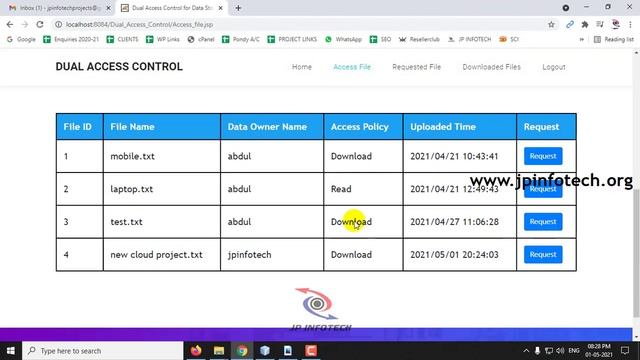This screenshot has width=640, height=360.
Task: Open the taskbar clock and date
Action: tap(599, 351)
